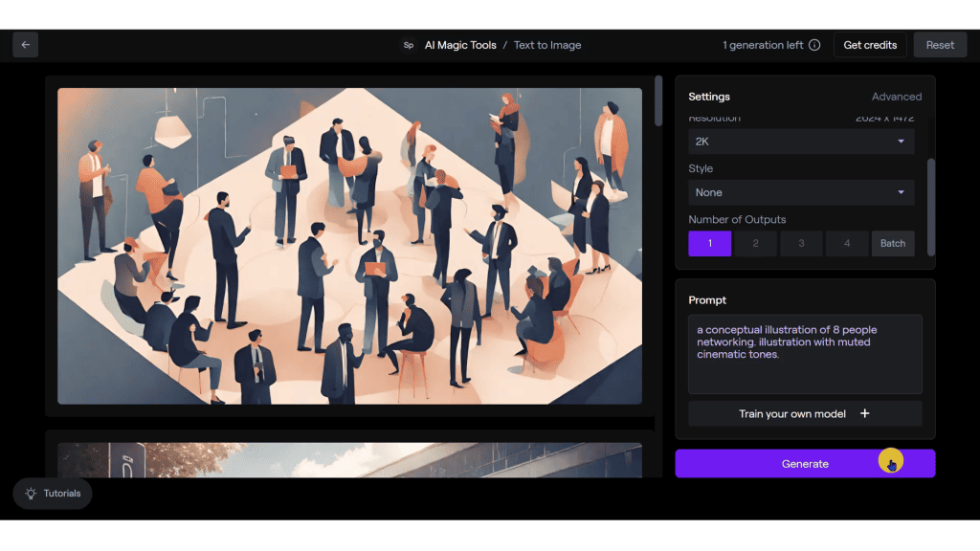Image resolution: width=980 pixels, height=551 pixels.
Task: Select output count of 3
Action: (801, 243)
